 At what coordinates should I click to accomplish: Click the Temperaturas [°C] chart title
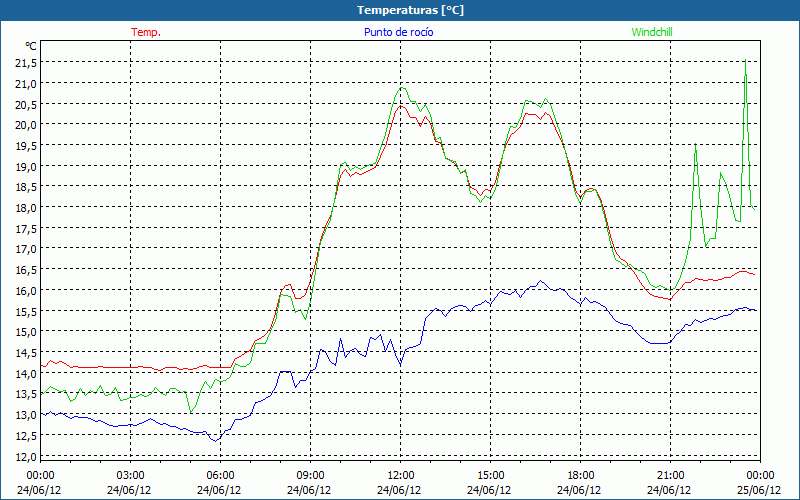[410, 10]
